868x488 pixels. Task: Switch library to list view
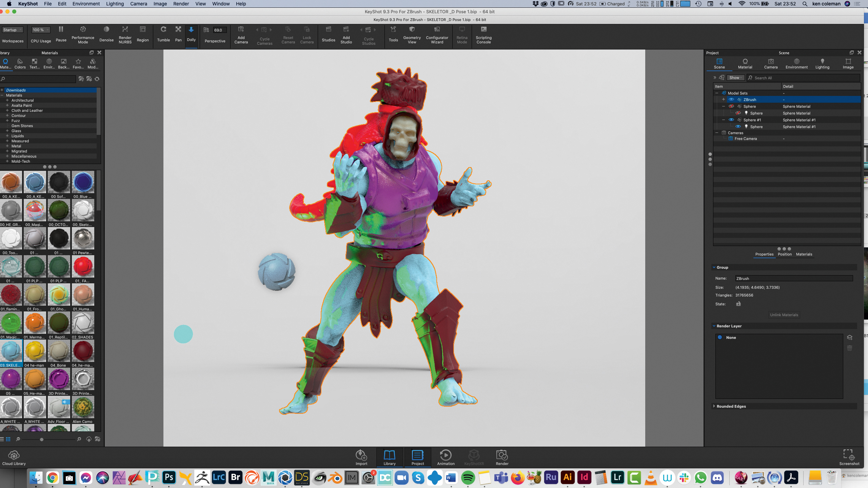(x=2, y=439)
